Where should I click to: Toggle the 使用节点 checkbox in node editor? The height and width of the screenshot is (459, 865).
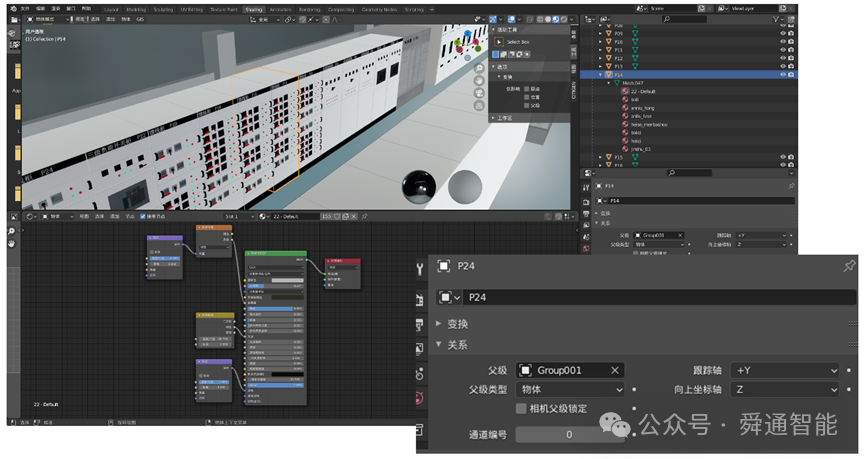coord(143,217)
